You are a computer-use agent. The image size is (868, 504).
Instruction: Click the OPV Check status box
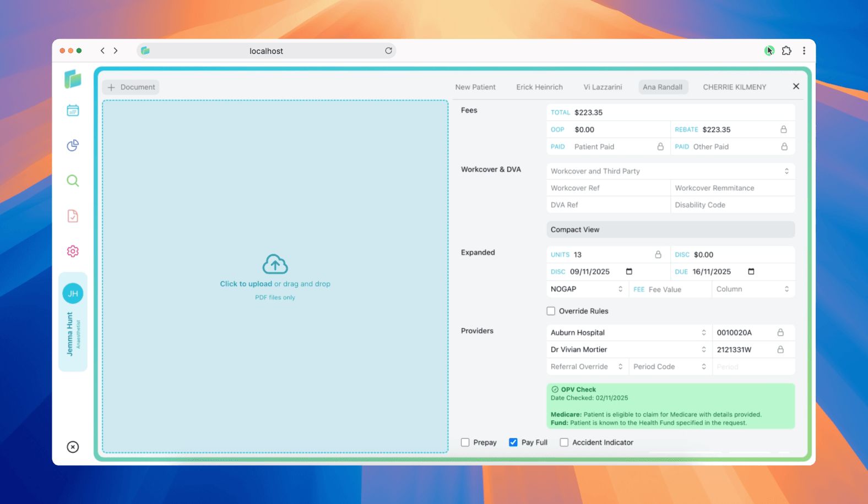pyautogui.click(x=670, y=406)
